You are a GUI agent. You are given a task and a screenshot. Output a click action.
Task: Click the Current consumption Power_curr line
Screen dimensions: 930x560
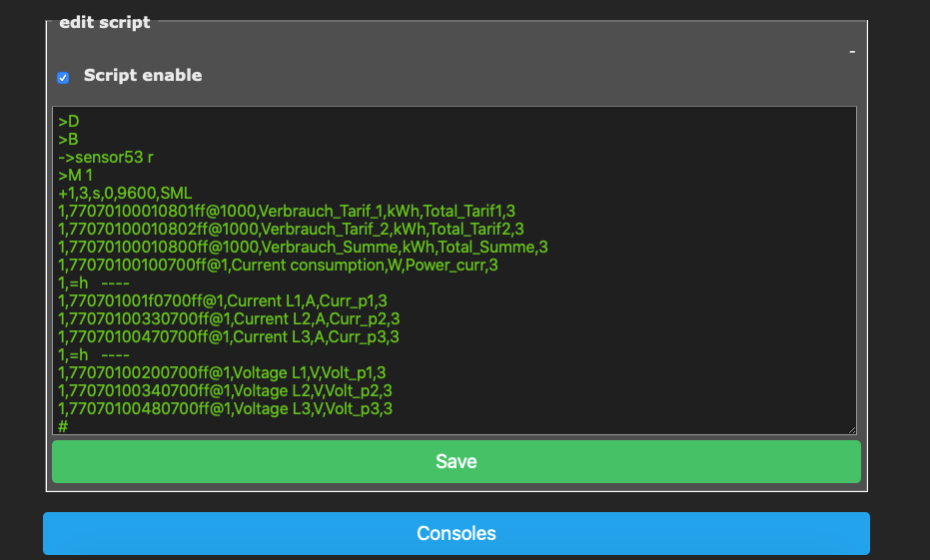coord(278,265)
